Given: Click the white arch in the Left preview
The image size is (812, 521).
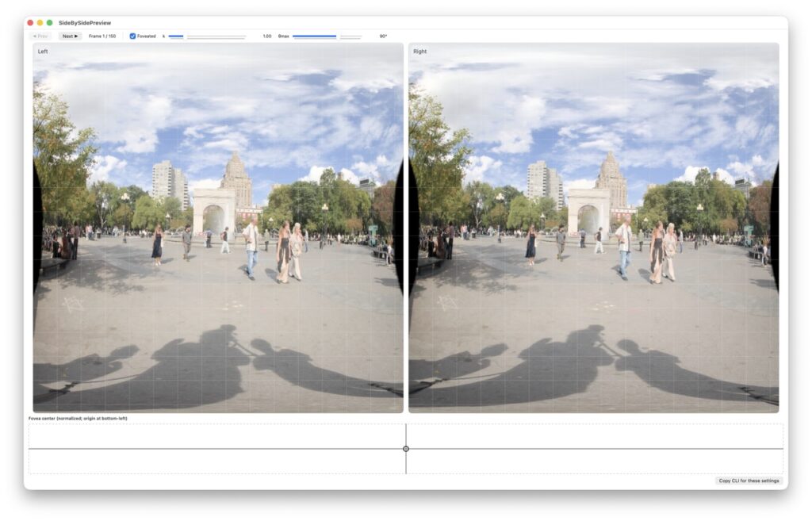Looking at the screenshot, I should click(213, 210).
